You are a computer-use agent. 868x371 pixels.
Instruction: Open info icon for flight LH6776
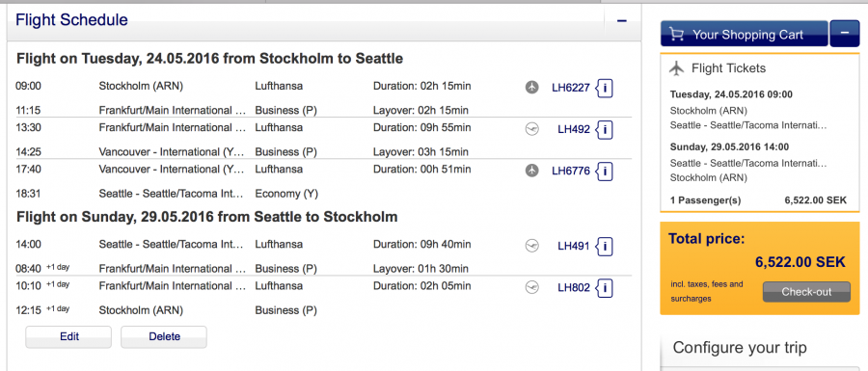point(605,172)
